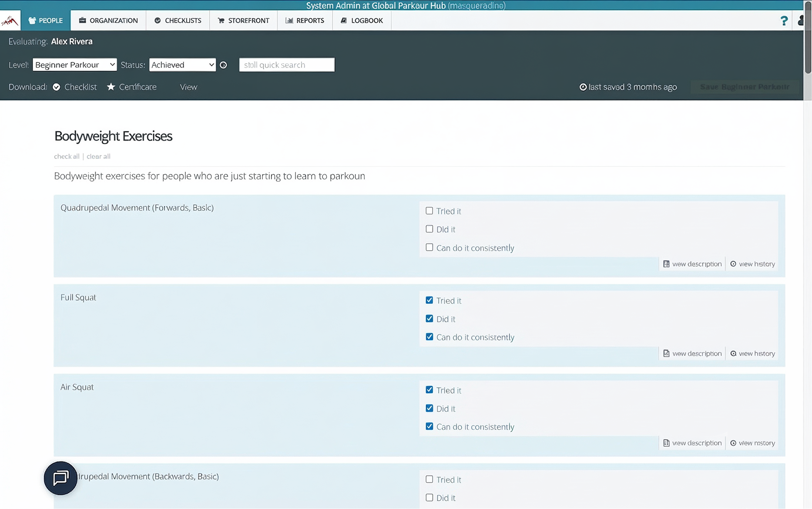812x509 pixels.
Task: Open the help question mark icon
Action: point(784,20)
